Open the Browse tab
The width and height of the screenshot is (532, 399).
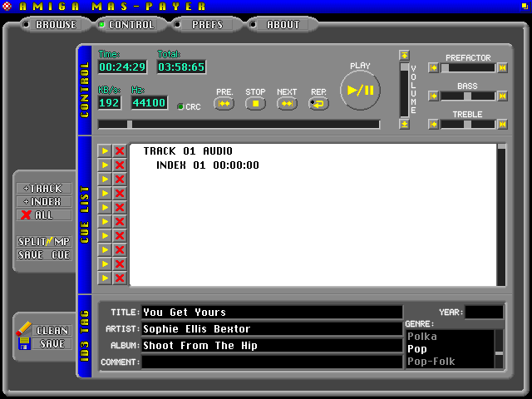click(50, 25)
